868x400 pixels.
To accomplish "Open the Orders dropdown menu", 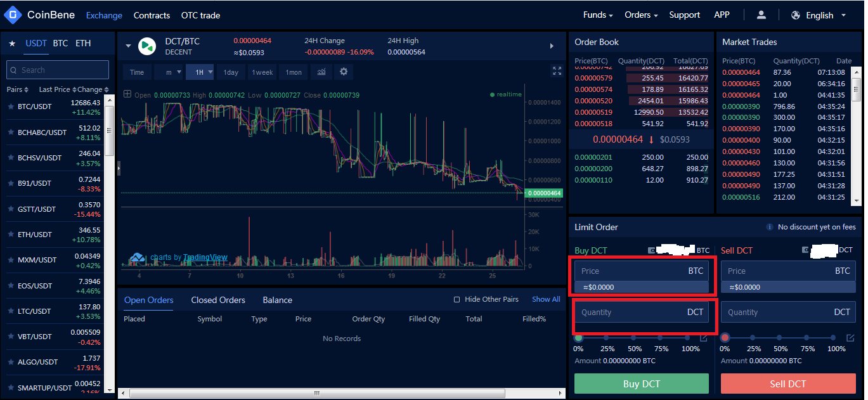I will 641,15.
